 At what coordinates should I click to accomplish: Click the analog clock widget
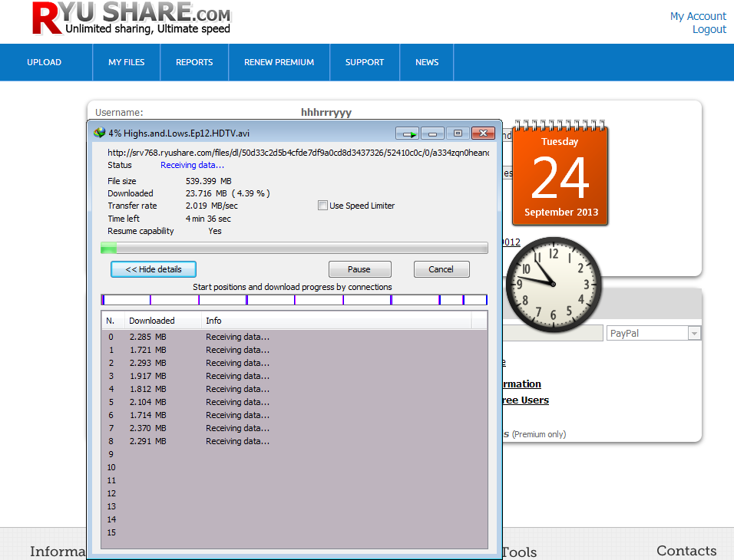tap(554, 284)
